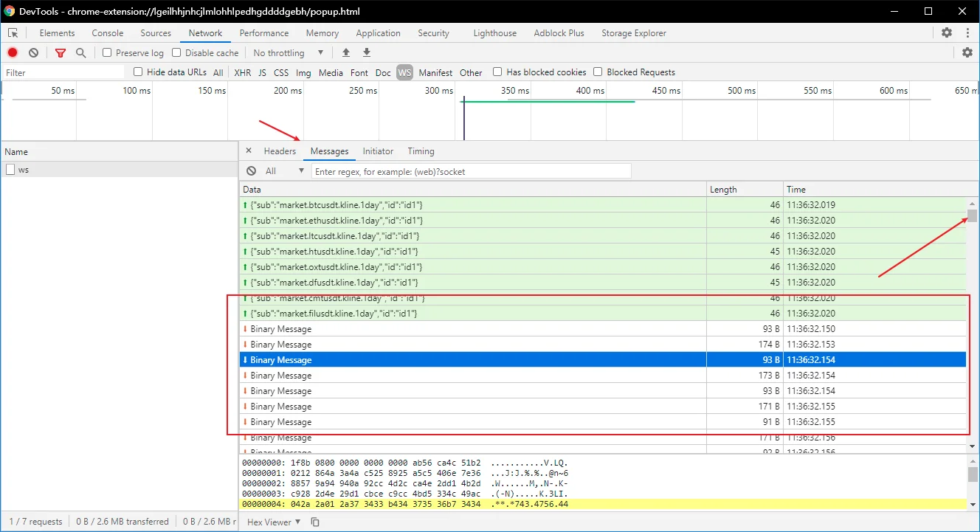
Task: Select market.btcusdt.kline.1day message row
Action: click(x=603, y=204)
